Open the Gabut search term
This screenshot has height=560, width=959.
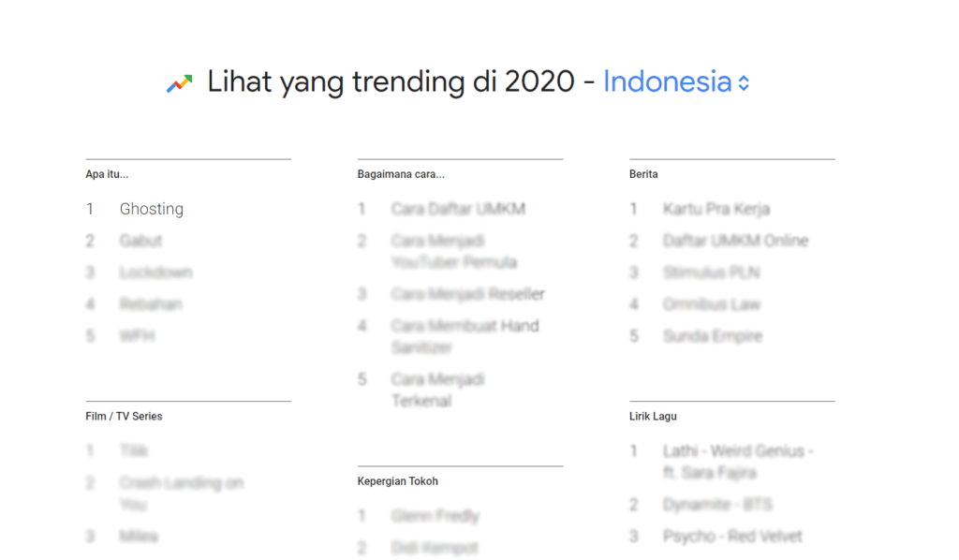tap(140, 241)
